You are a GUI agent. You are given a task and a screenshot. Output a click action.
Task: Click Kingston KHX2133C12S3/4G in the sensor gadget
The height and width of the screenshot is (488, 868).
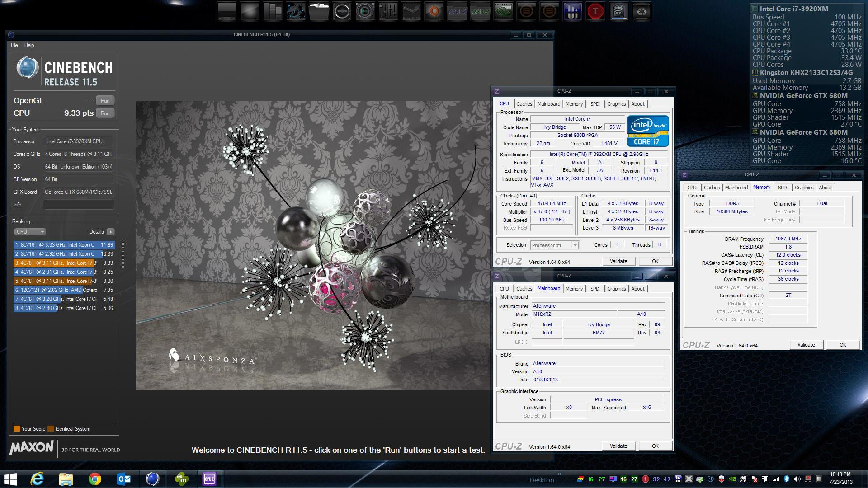(x=806, y=73)
